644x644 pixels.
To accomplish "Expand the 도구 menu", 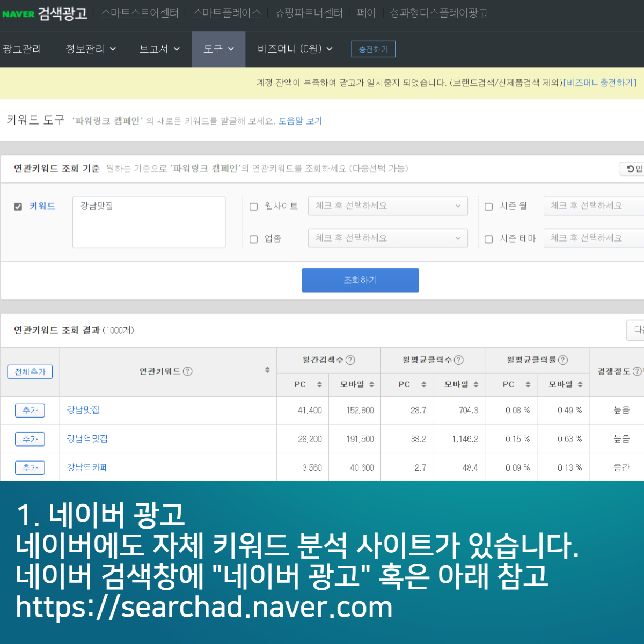I will point(218,49).
